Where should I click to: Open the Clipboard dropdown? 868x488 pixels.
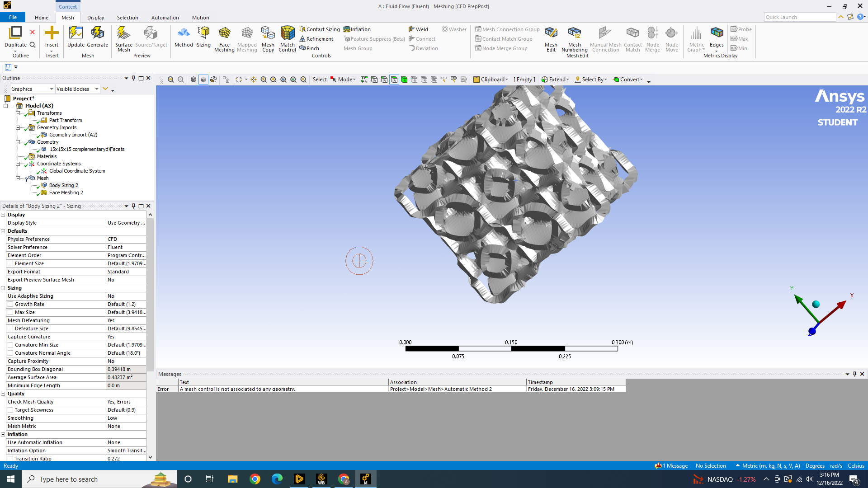491,80
